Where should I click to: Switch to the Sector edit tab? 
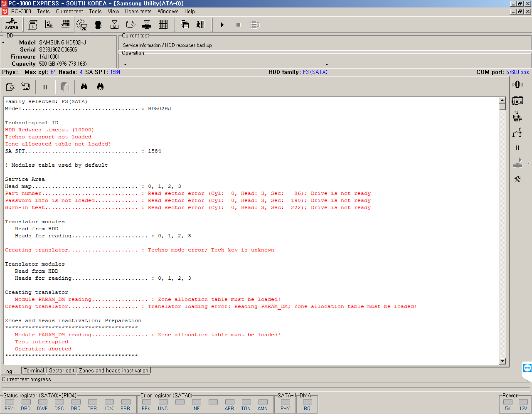coord(62,371)
